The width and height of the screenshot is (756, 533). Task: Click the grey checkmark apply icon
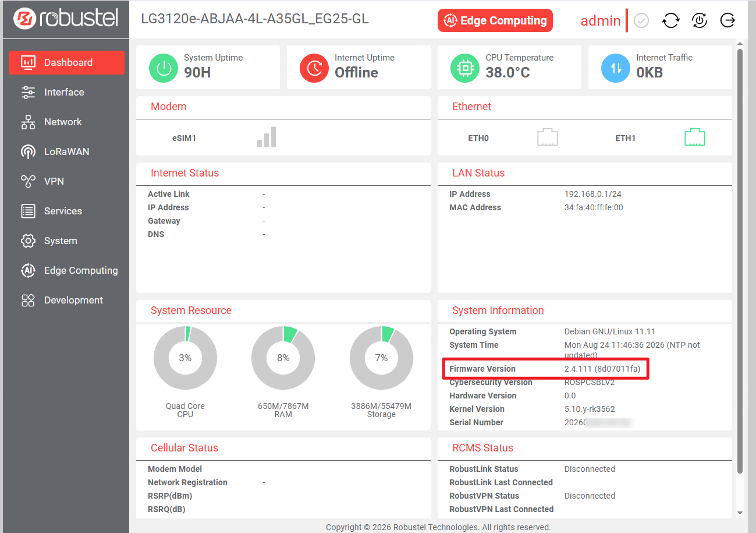641,20
